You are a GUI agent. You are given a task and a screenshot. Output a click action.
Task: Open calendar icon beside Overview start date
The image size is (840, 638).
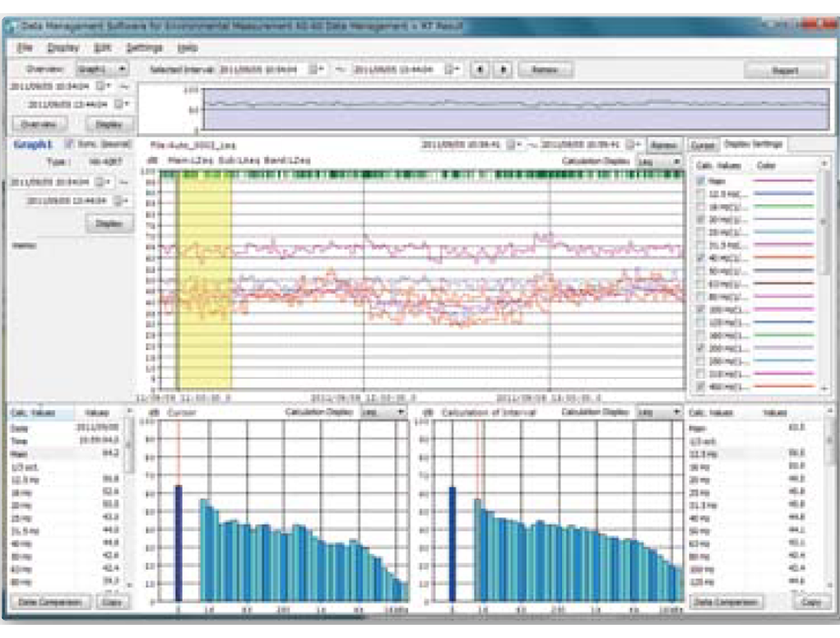(100, 86)
